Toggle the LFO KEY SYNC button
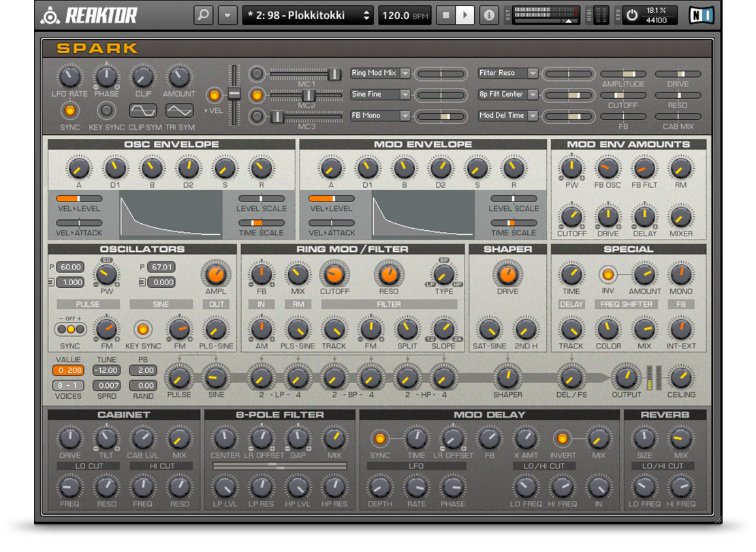Viewport: 756px width, 552px height. click(x=106, y=111)
